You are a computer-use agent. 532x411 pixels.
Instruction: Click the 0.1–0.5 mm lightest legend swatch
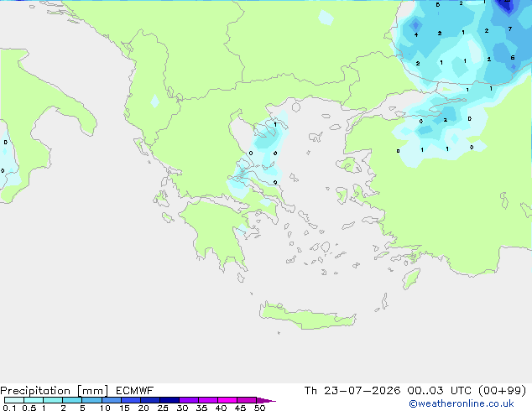[x=14, y=400]
